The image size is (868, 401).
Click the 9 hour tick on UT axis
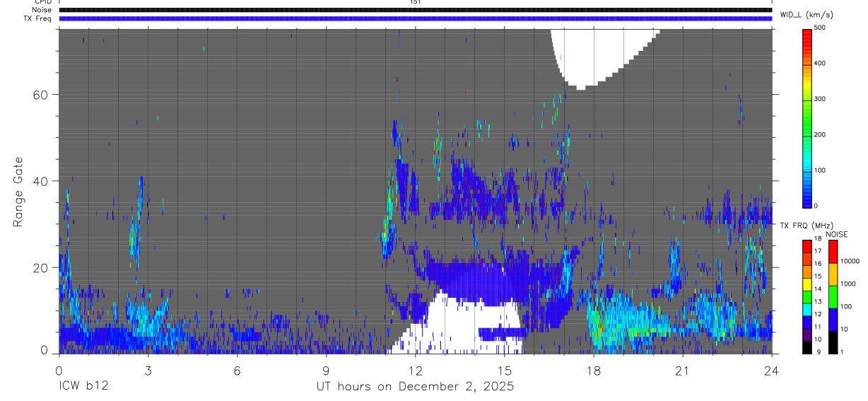pyautogui.click(x=326, y=371)
